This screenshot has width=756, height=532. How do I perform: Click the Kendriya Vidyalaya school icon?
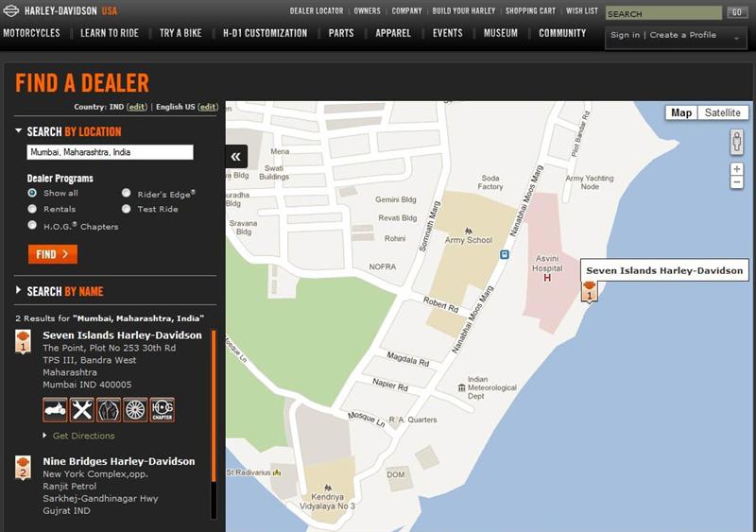pyautogui.click(x=328, y=488)
